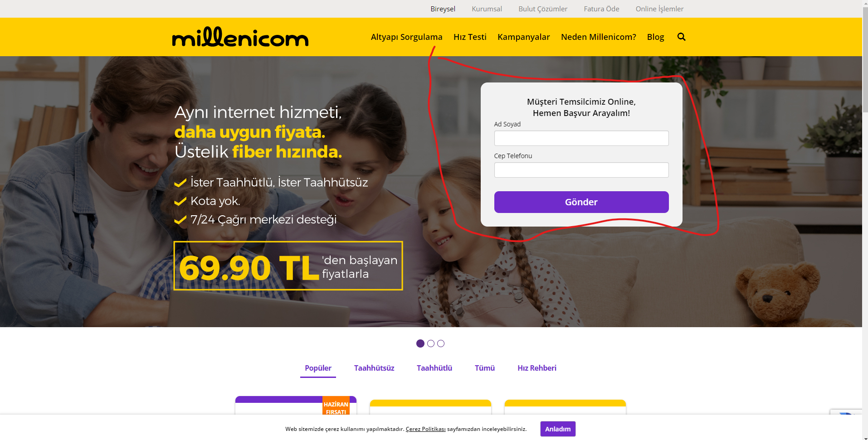Go to Kampanyalar
Image resolution: width=868 pixels, height=440 pixels.
coord(523,37)
